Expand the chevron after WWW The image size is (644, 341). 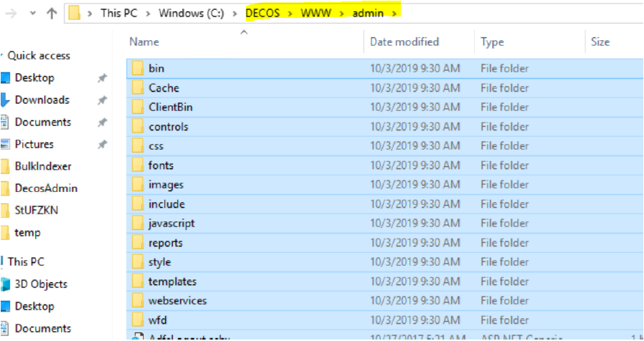click(x=341, y=14)
